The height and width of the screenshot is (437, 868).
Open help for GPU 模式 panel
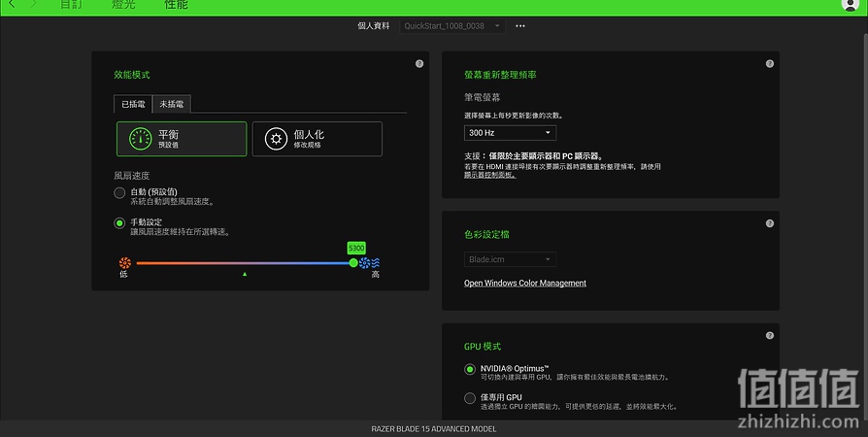[770, 336]
